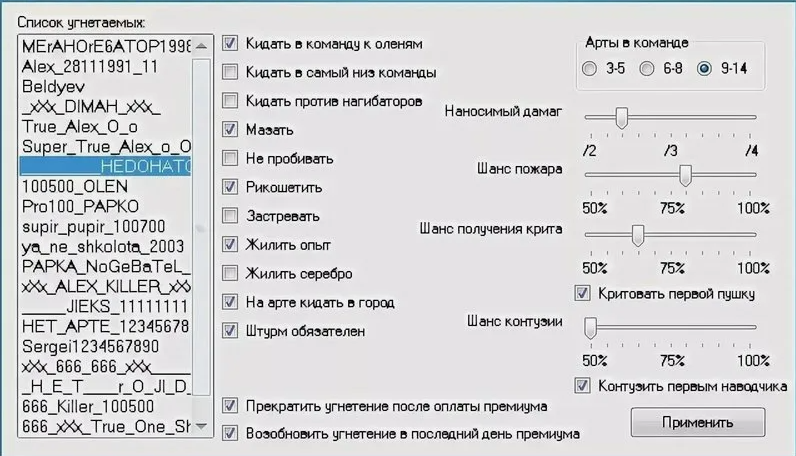Disable "Жилить опыт" checkbox
Viewport: 796px width, 456px height.
point(230,244)
